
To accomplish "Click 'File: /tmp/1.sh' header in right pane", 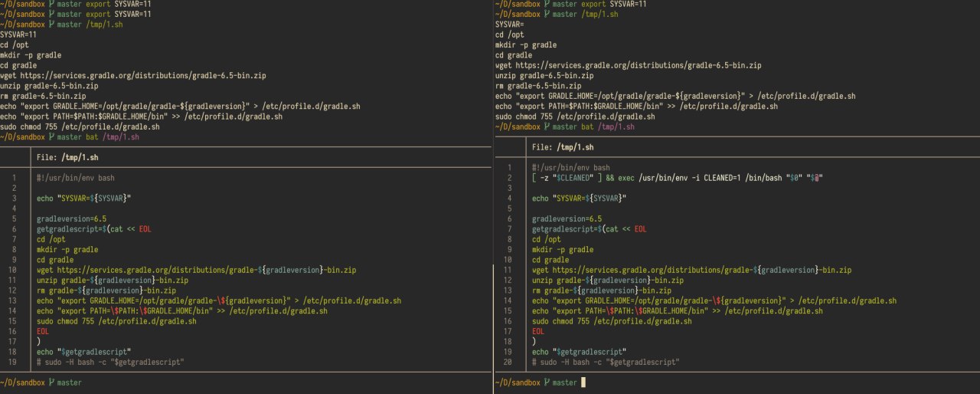I will click(563, 147).
